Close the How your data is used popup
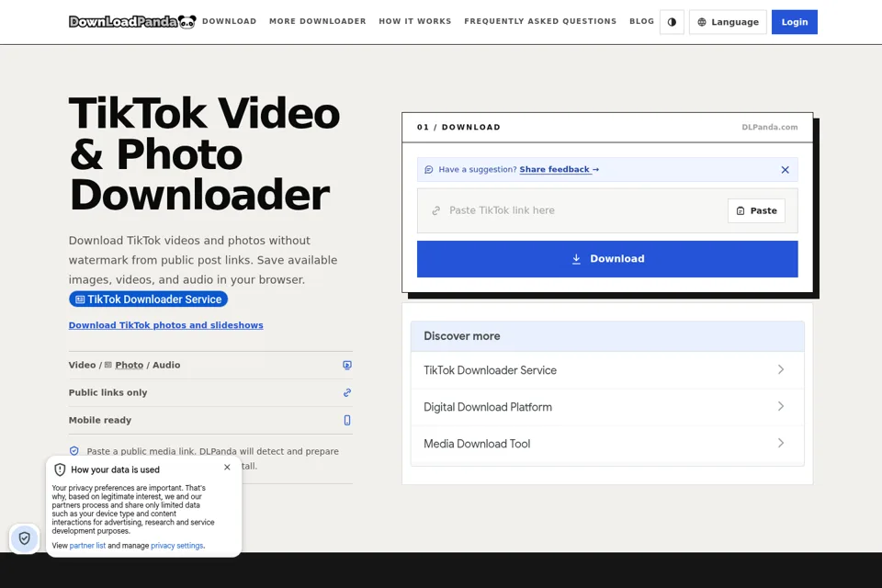The width and height of the screenshot is (882, 588). [x=227, y=467]
